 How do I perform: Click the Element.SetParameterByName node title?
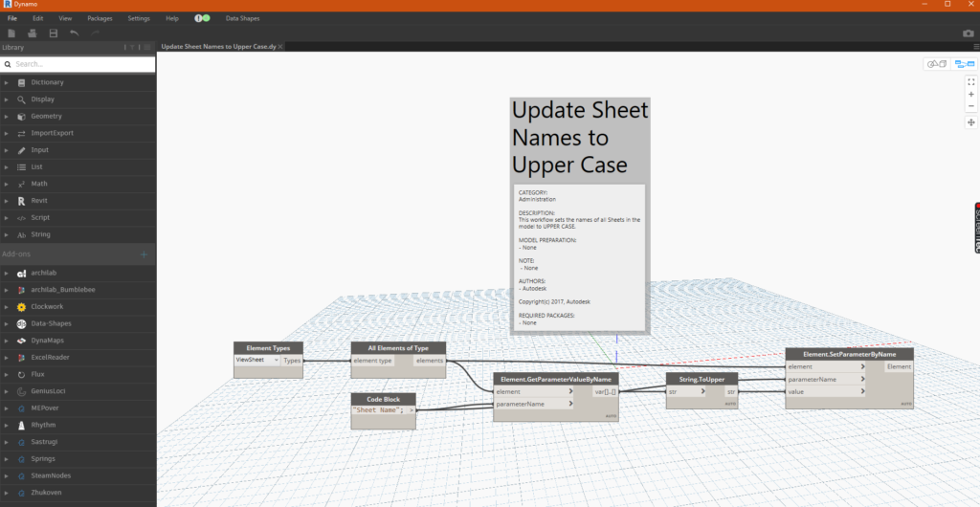[850, 354]
